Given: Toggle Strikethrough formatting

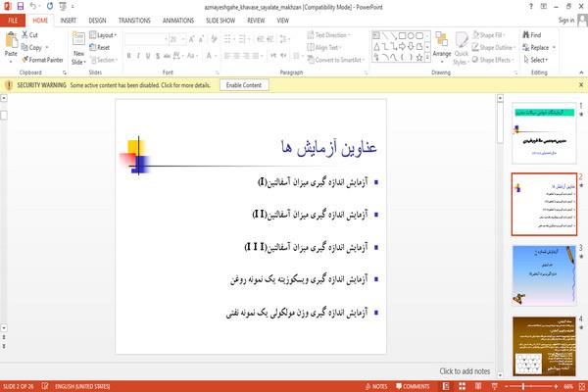Looking at the screenshot, I should pyautogui.click(x=167, y=56).
